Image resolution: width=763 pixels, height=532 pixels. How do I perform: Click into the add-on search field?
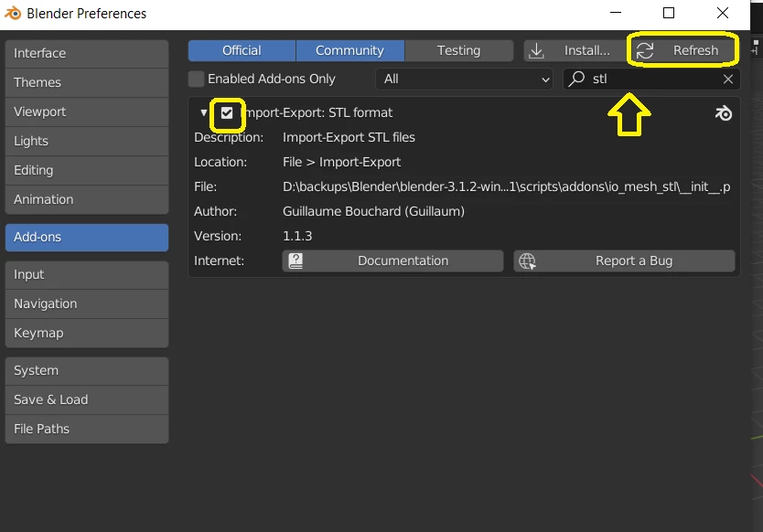[651, 79]
